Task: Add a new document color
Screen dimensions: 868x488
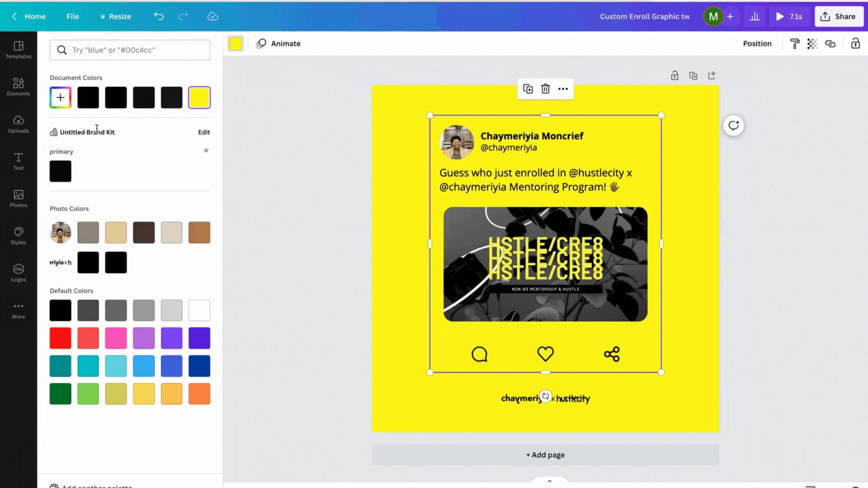Action: tap(60, 98)
